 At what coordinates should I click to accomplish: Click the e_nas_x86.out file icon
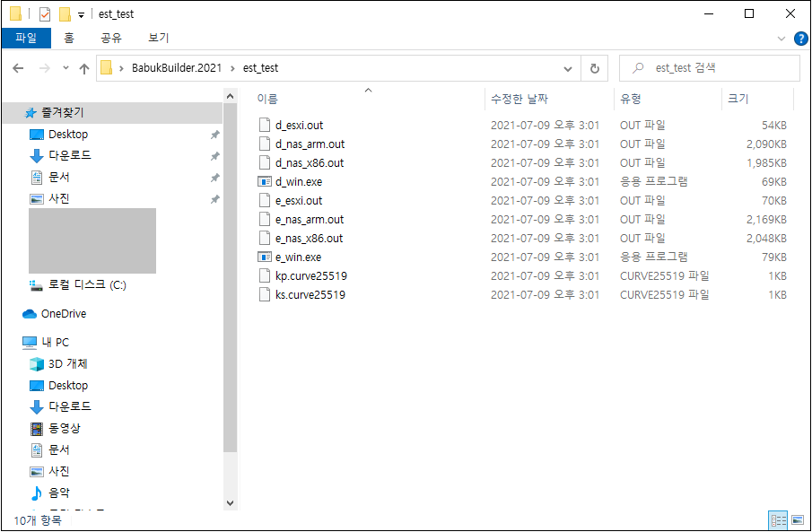point(265,239)
